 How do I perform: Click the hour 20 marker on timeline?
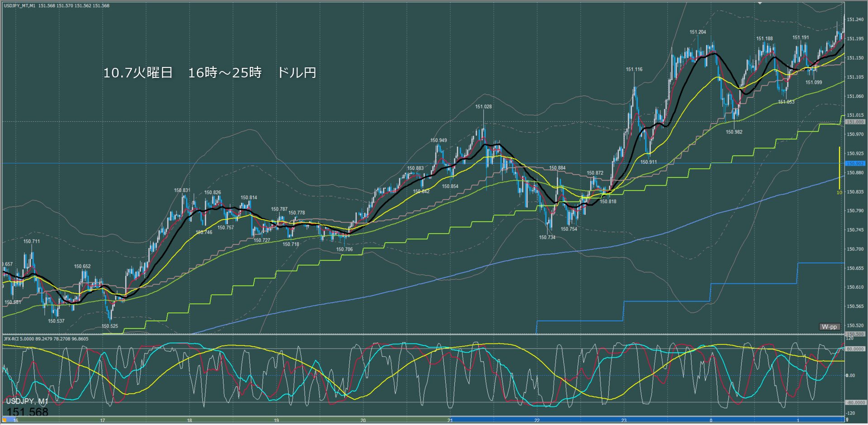point(363,420)
